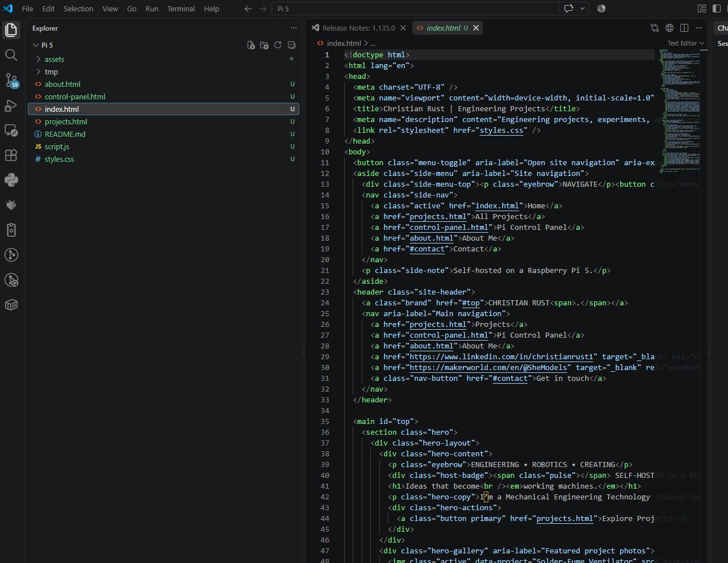
Task: Open README.md in the Explorer
Action: [165, 134]
